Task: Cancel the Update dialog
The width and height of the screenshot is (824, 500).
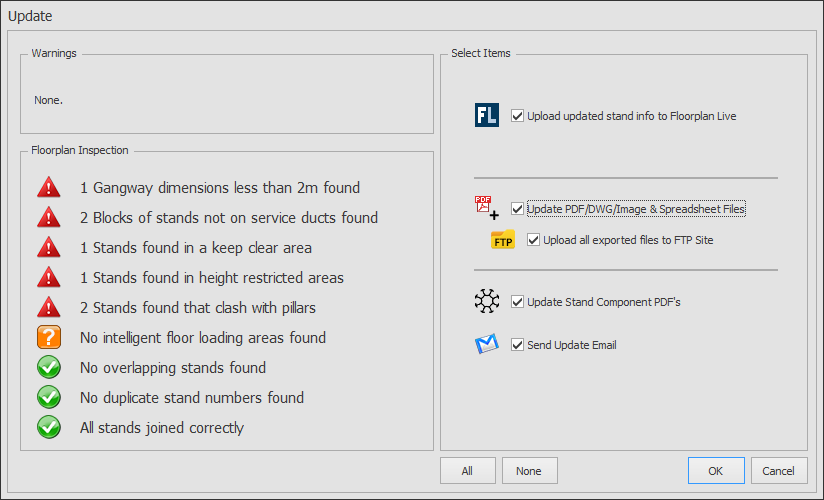Action: pos(778,471)
